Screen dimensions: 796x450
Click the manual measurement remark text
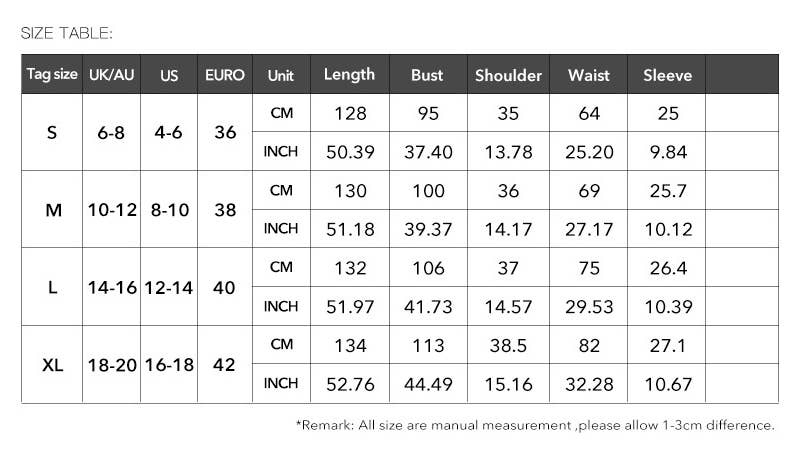pyautogui.click(x=535, y=425)
